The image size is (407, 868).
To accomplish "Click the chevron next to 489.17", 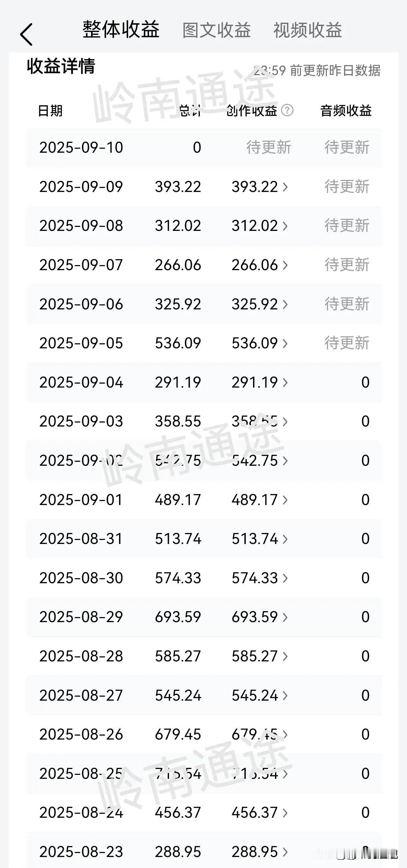I will coord(285,499).
